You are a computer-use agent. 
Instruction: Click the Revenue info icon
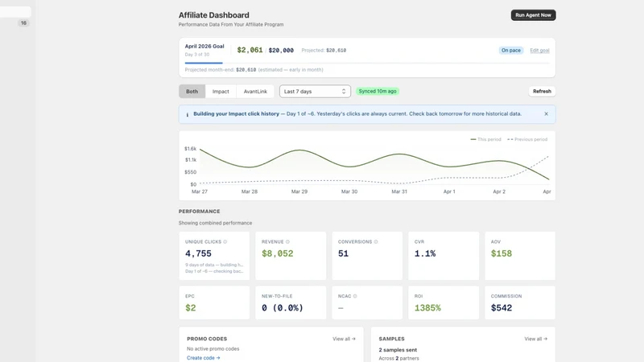click(287, 242)
